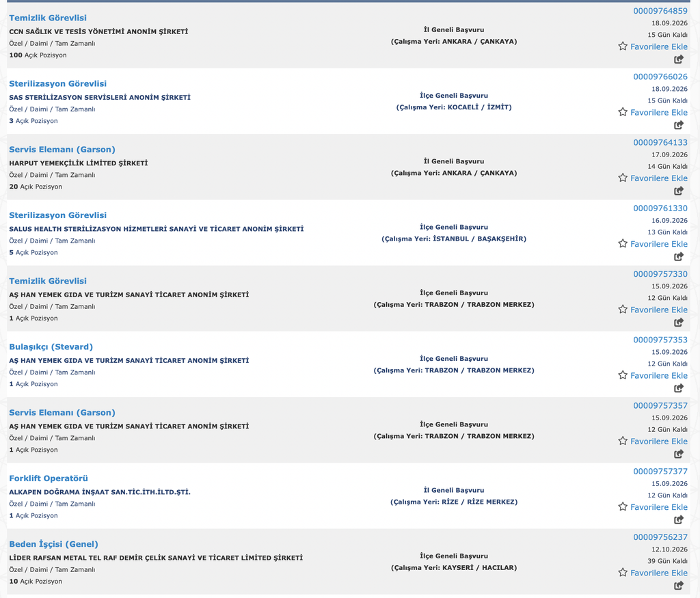Open listing number 00009756237
The width and height of the screenshot is (700, 598).
coord(660,537)
